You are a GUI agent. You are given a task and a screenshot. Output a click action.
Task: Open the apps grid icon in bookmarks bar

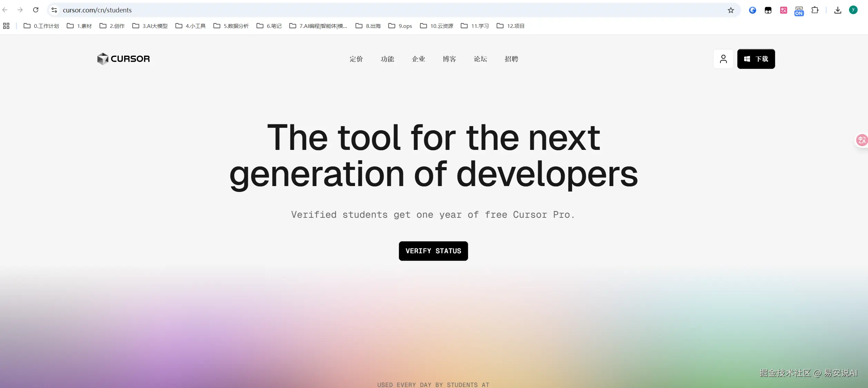[6, 26]
